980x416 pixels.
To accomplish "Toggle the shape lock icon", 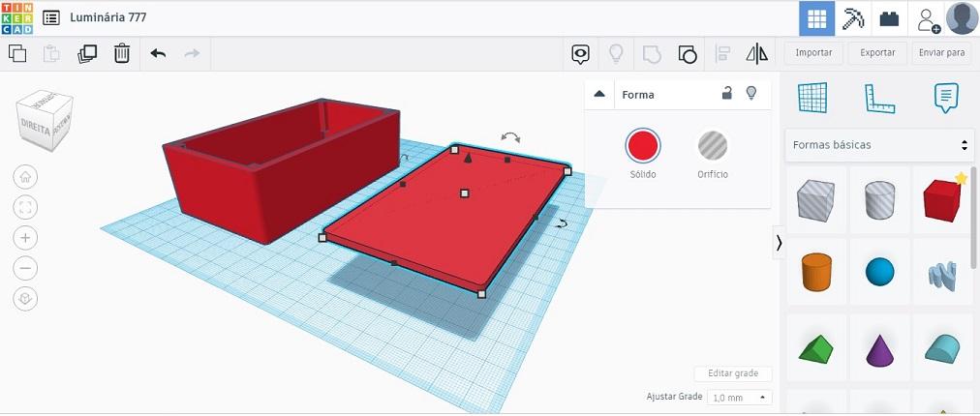I will (726, 94).
